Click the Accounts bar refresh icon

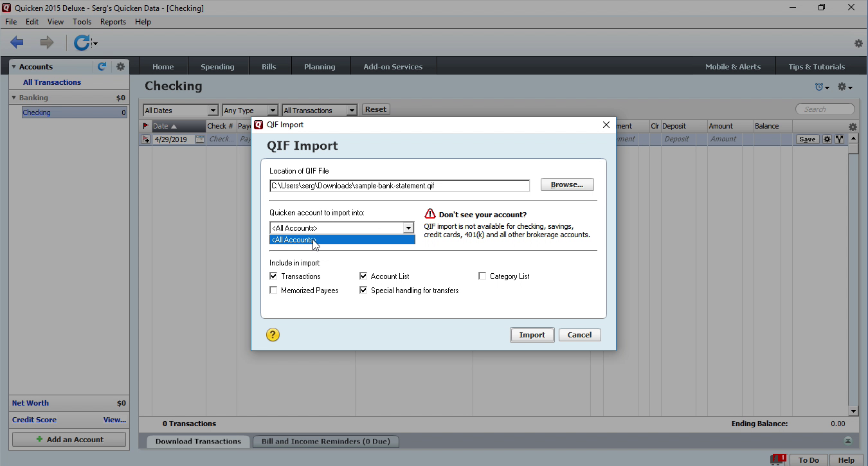pyautogui.click(x=102, y=66)
